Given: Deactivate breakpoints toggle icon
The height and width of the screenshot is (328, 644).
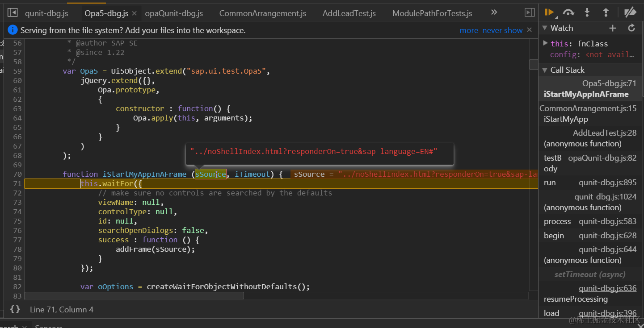Looking at the screenshot, I should click(630, 12).
